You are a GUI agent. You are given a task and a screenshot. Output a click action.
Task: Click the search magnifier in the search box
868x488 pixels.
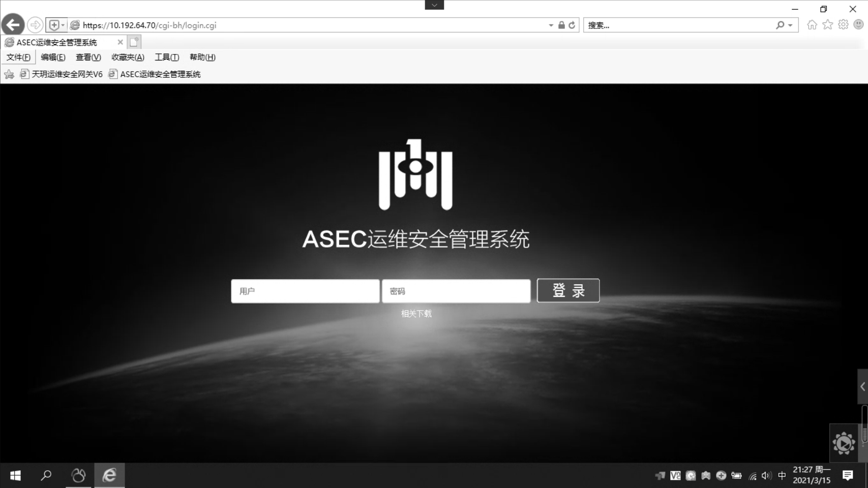pos(780,25)
